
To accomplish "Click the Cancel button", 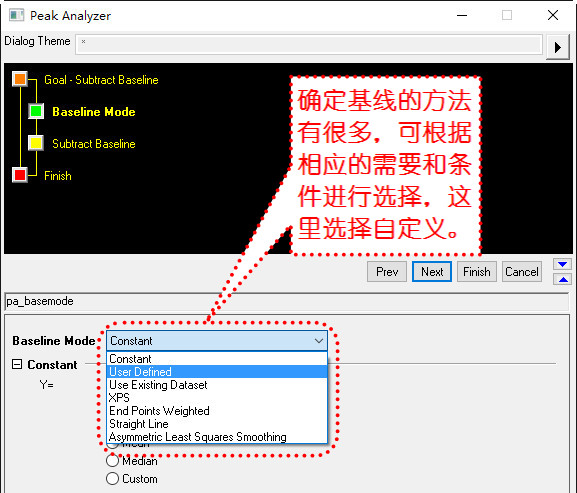I will 522,272.
